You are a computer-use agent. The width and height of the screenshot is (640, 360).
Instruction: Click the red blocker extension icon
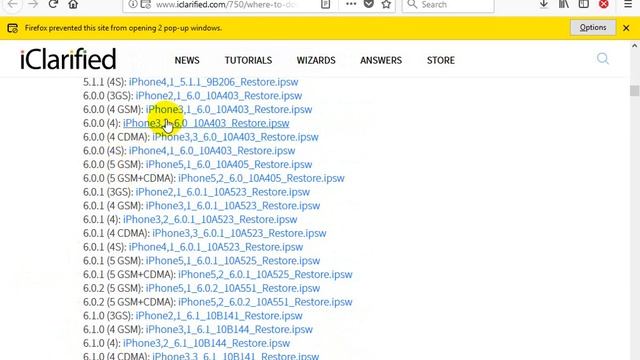[x=604, y=4]
